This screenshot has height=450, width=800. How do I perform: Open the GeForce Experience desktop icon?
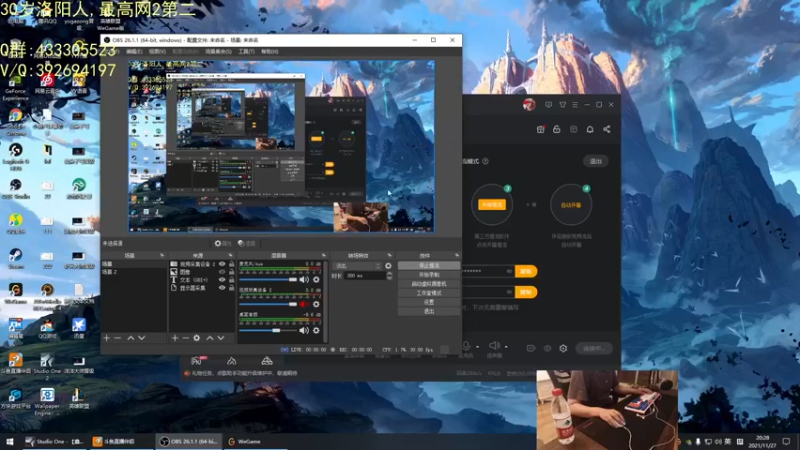(x=15, y=87)
